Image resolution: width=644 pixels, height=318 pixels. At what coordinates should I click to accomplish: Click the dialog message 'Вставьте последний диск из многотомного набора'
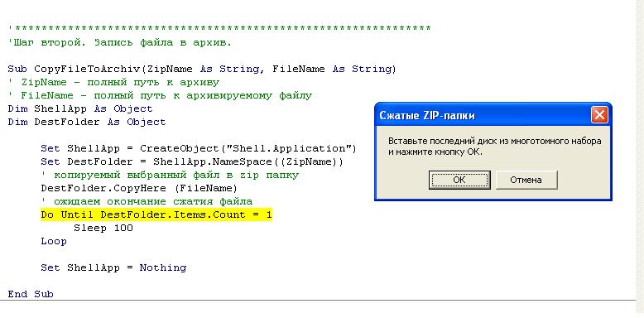pos(494,141)
